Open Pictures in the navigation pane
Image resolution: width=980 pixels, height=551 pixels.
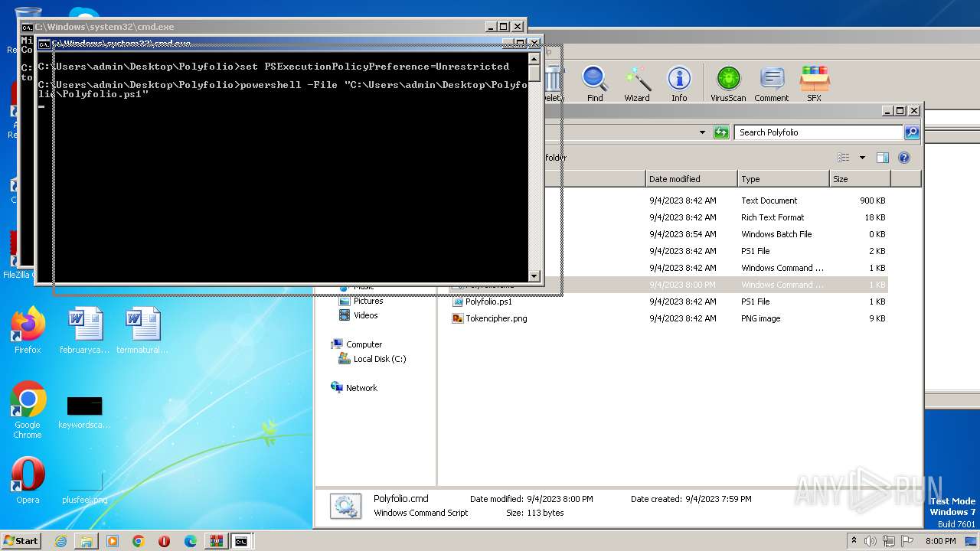tap(367, 301)
